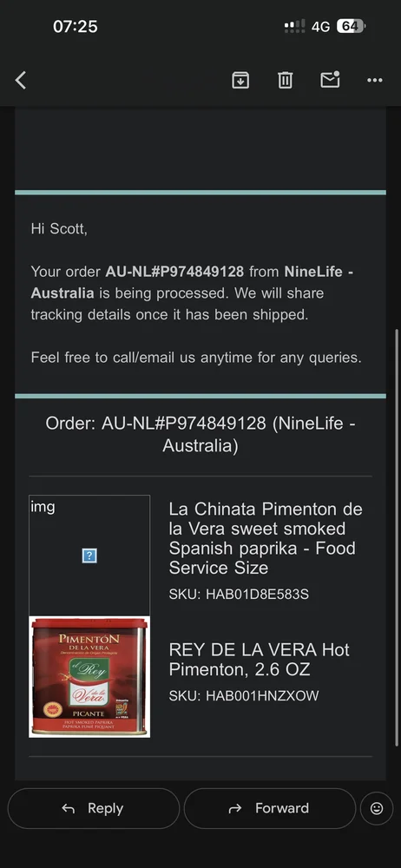Tap the La Chinata Pimenton product title
The image size is (401, 868).
266,538
